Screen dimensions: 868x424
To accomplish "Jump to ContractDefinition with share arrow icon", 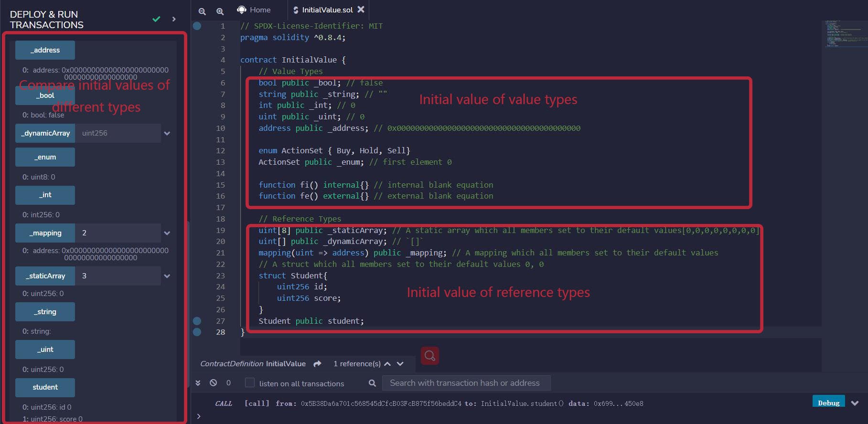I will pyautogui.click(x=317, y=364).
